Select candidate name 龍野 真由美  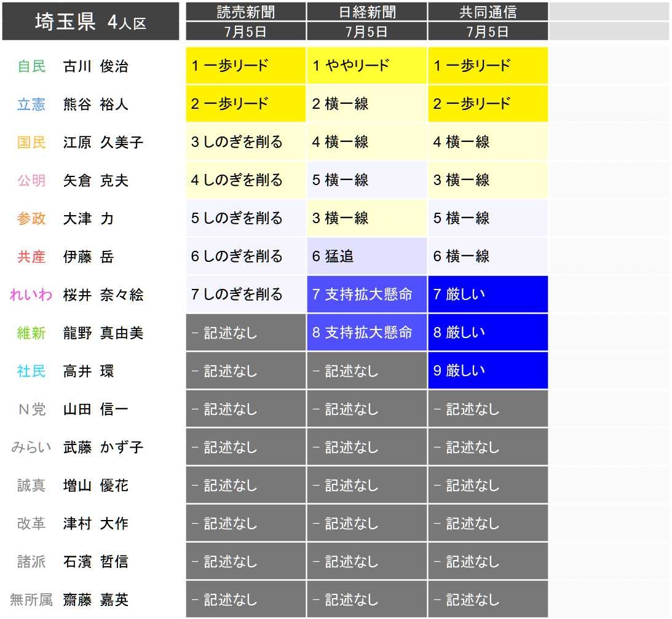103,333
